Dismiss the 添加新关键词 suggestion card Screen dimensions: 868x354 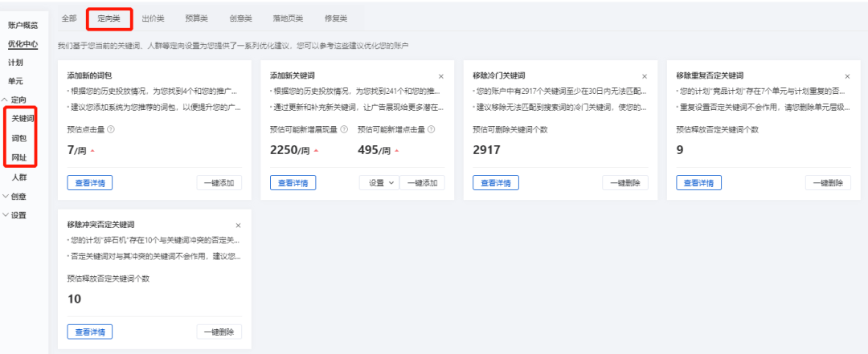pyautogui.click(x=441, y=76)
